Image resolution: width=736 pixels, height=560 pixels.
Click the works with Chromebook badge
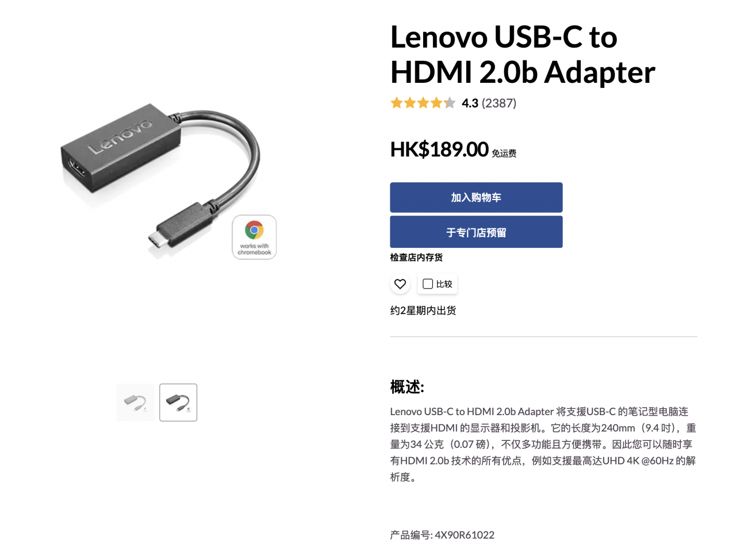point(254,237)
